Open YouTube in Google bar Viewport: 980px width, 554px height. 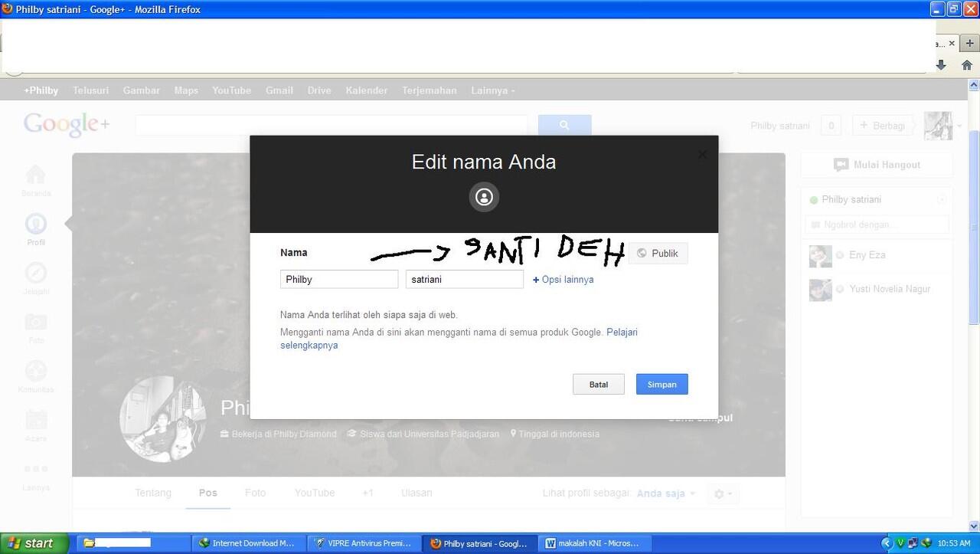[232, 90]
